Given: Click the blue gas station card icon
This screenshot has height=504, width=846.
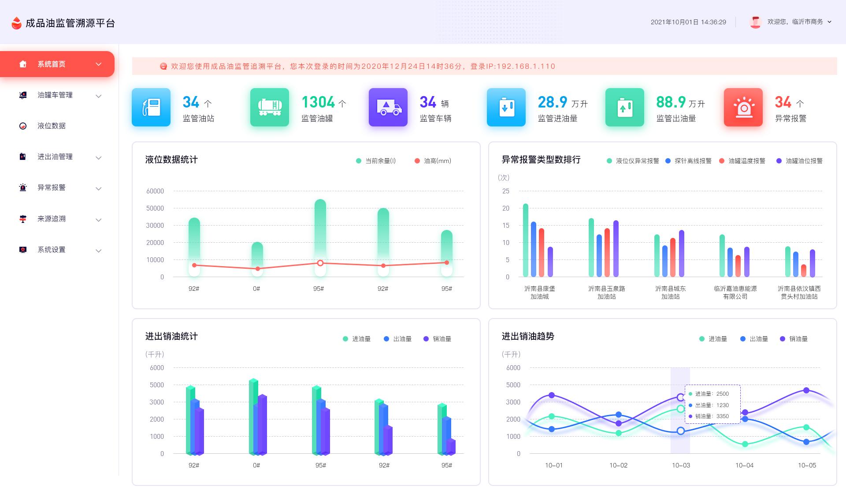Looking at the screenshot, I should pyautogui.click(x=151, y=107).
